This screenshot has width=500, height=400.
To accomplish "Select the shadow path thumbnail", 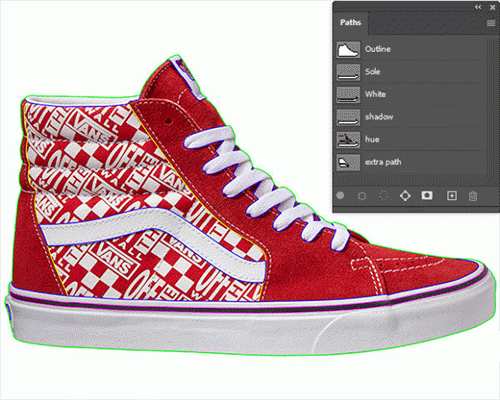I will (348, 117).
